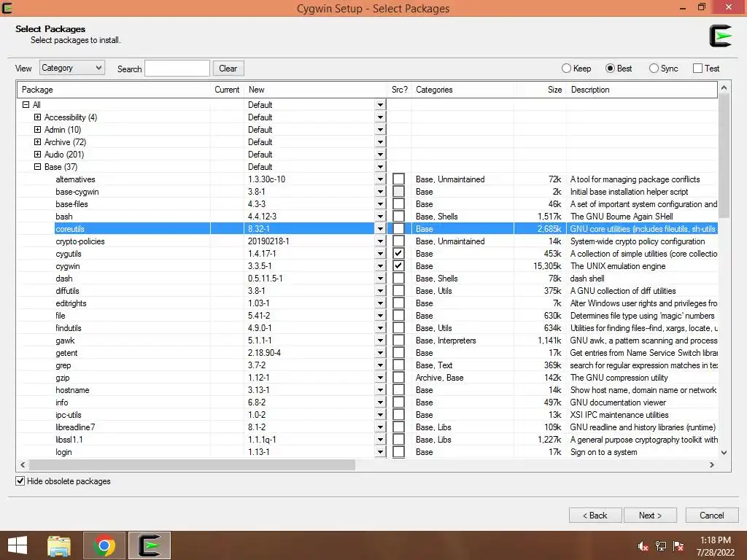This screenshot has height=560, width=747.
Task: Select the Sync radio button
Action: 654,68
